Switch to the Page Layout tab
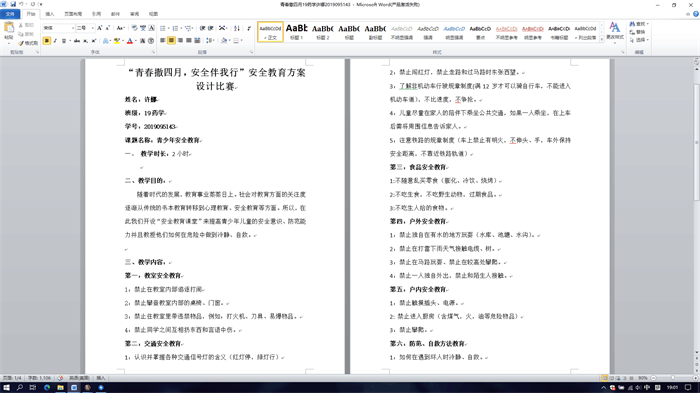The width and height of the screenshot is (700, 393). [x=73, y=14]
